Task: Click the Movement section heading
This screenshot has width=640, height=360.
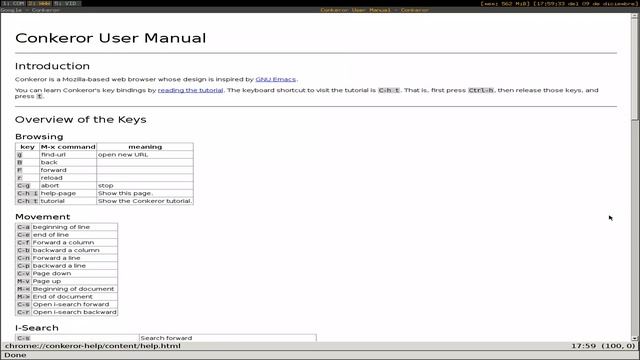Action: (x=42, y=216)
